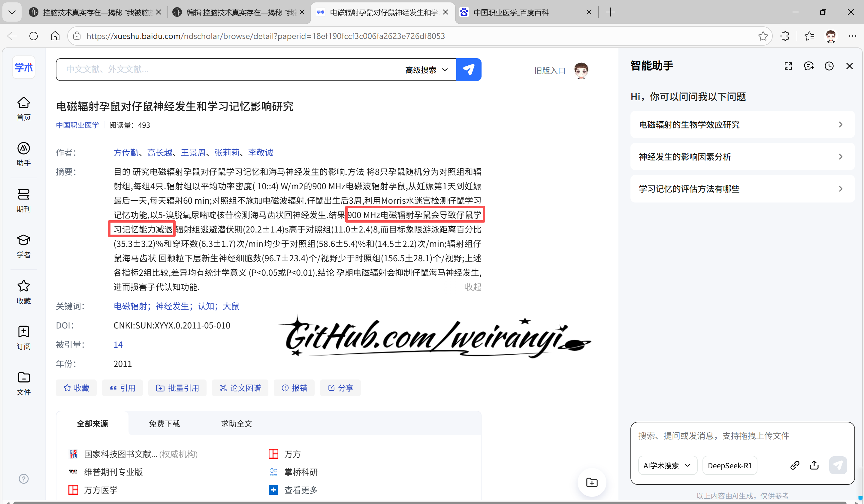864x504 pixels.
Task: Open the 订阅 sidebar icon
Action: click(23, 338)
